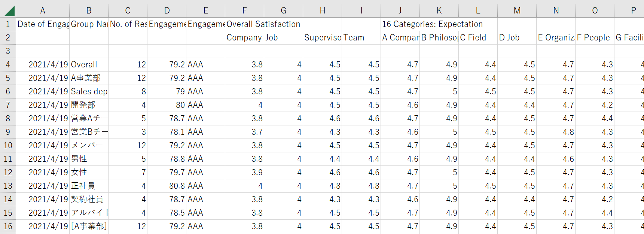Select row 1 header
644x234 pixels.
pyautogui.click(x=8, y=24)
